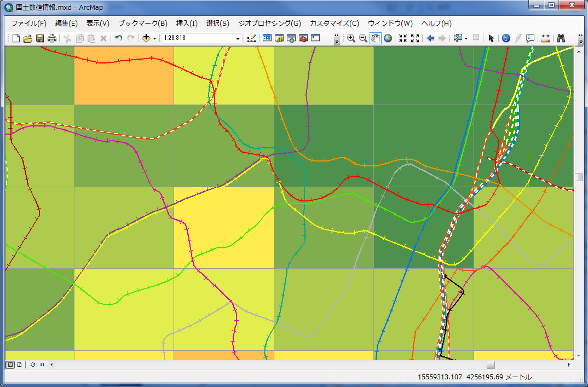588x387 pixels.
Task: Save the map document
Action: pos(40,38)
